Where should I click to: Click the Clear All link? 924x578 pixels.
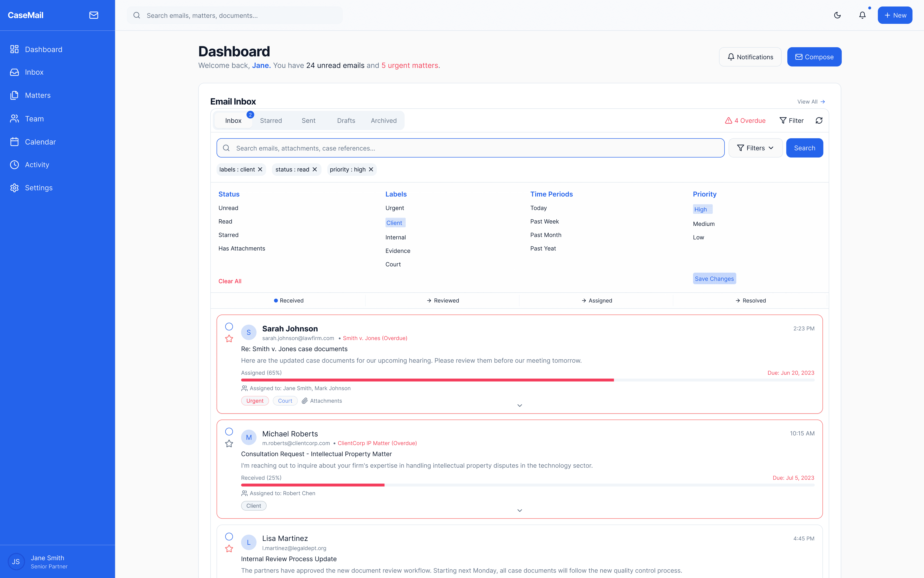(230, 281)
